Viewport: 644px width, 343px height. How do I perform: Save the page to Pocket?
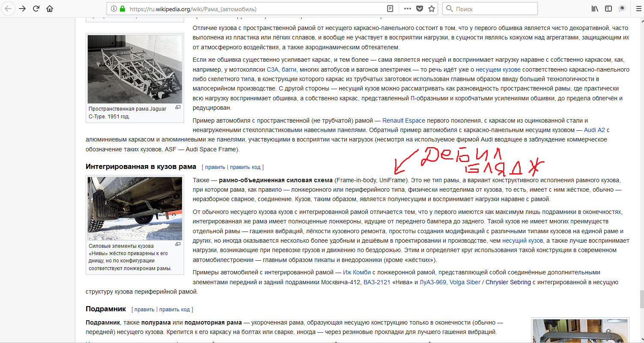click(420, 9)
